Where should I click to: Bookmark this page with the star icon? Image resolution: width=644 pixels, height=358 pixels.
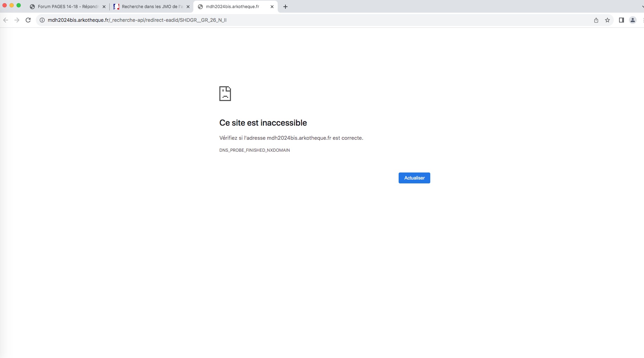(x=607, y=20)
